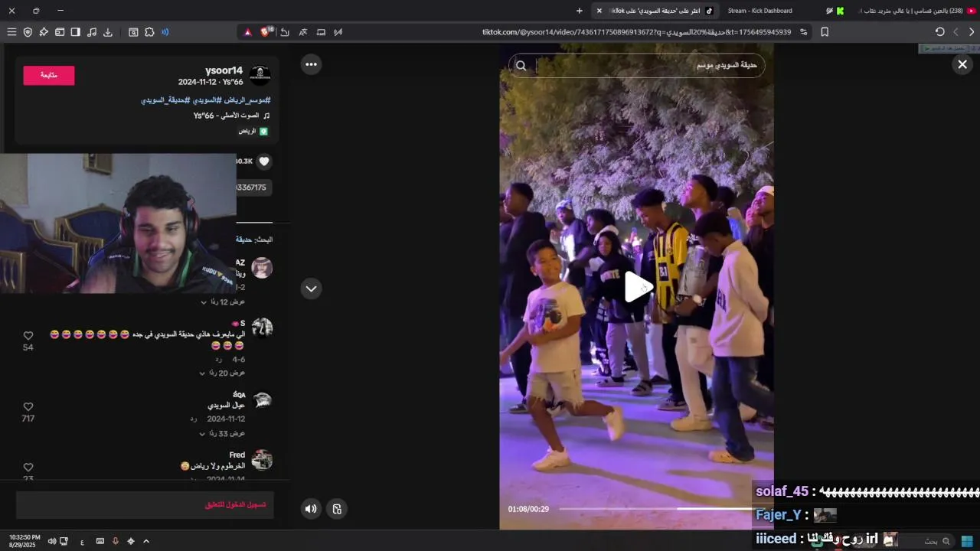Click the address bar URL
This screenshot has height=551, width=980.
pos(636,32)
